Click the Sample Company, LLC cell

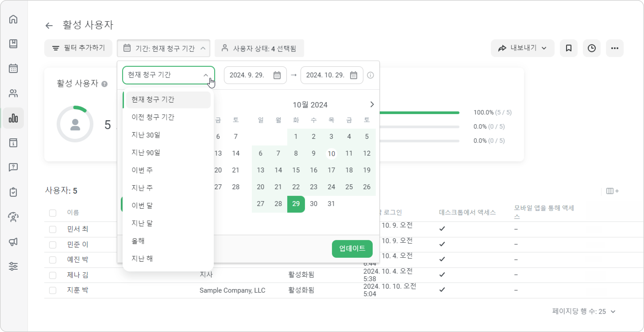232,290
